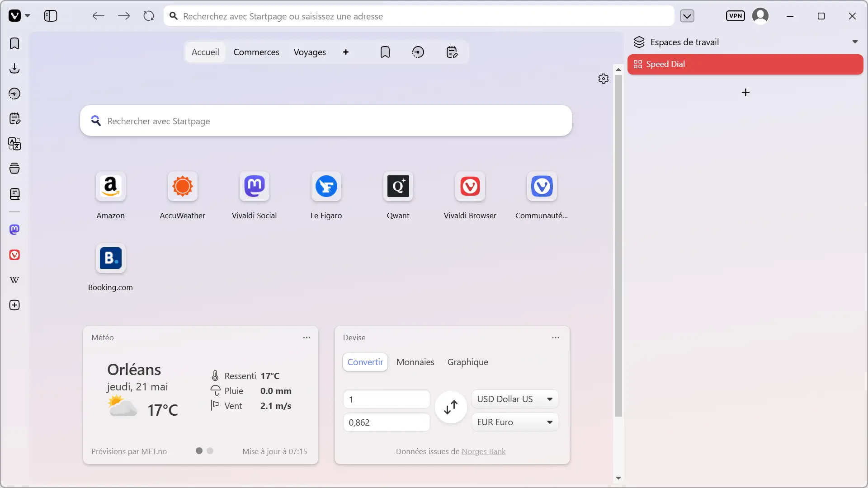Select the Graphique tab
868x488 pixels.
coord(468,362)
